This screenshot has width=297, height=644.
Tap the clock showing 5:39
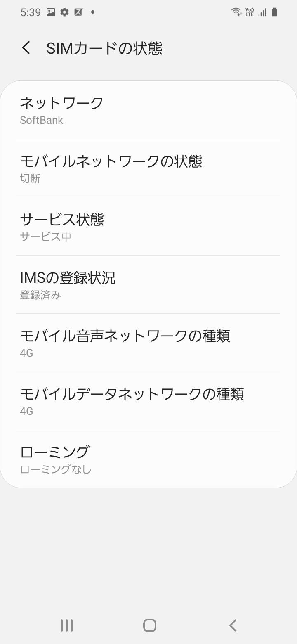(31, 12)
